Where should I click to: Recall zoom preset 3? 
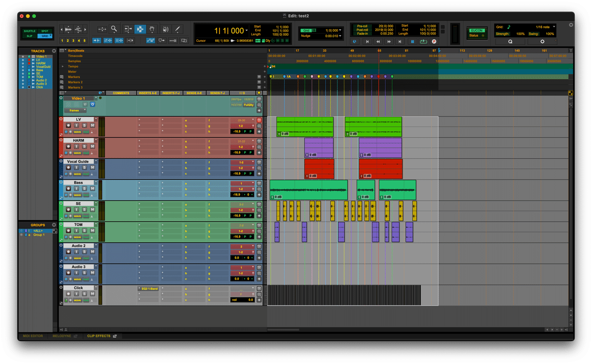click(x=73, y=40)
